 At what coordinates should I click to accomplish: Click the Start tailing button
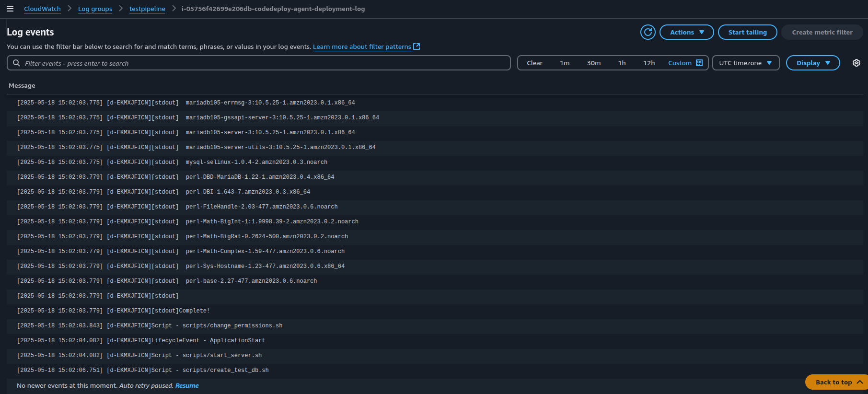tap(747, 32)
